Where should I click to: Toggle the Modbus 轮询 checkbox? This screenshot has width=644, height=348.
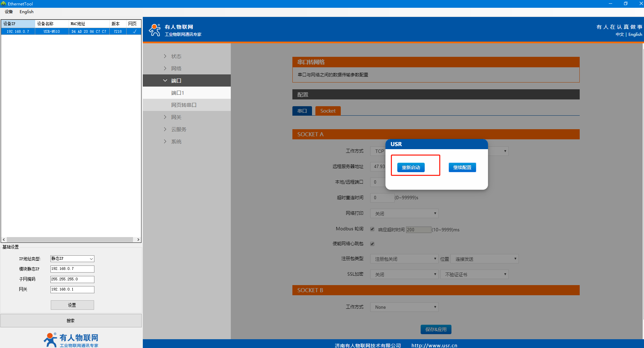[x=372, y=229]
